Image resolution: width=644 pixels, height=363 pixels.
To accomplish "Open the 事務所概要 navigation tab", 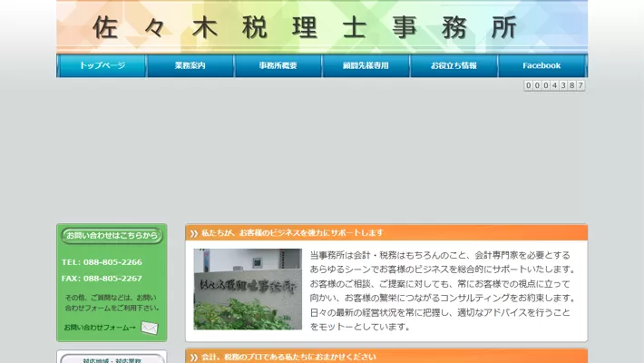I will point(278,66).
